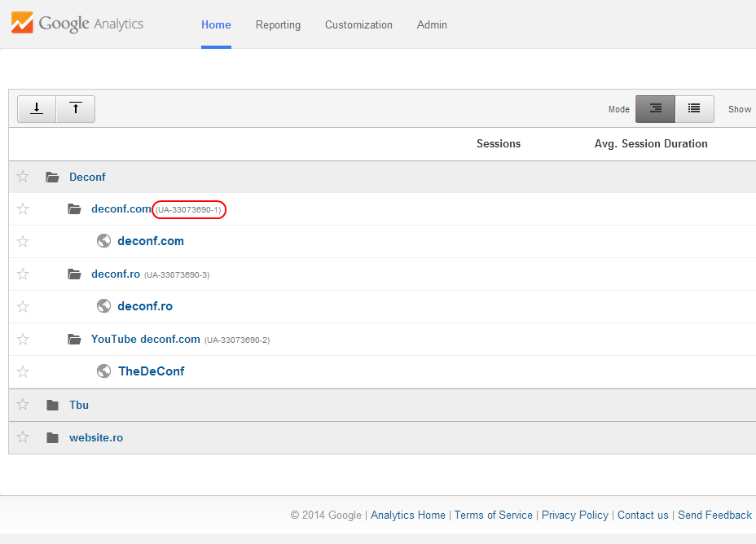756x544 pixels.
Task: Star the deconf.com globe view row
Action: (23, 241)
